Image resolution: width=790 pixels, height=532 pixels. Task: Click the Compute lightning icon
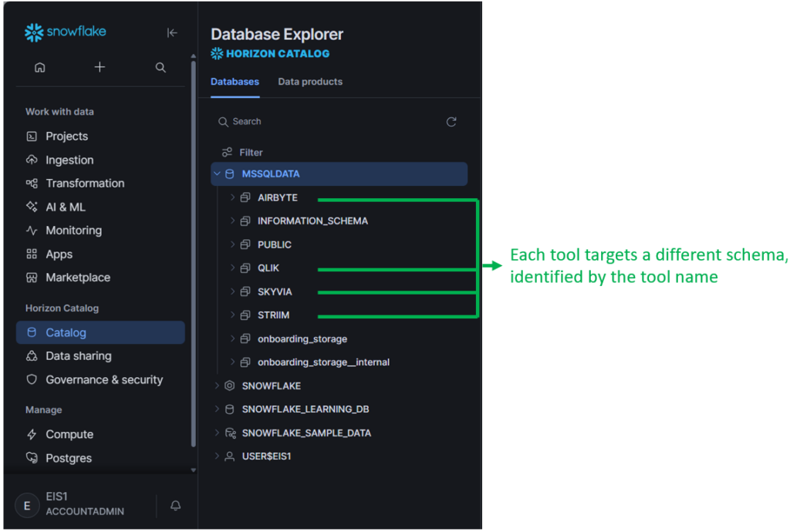coord(32,434)
